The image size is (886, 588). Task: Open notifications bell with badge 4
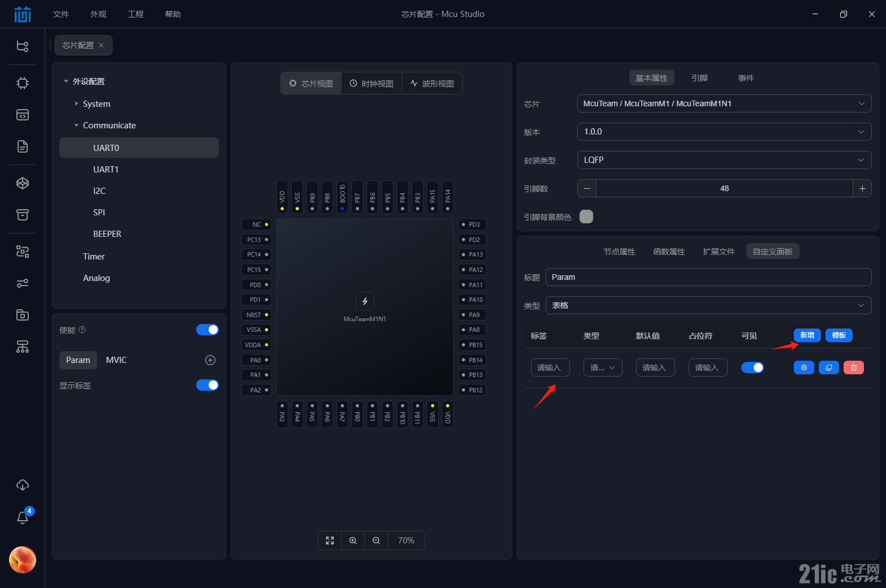point(23,517)
